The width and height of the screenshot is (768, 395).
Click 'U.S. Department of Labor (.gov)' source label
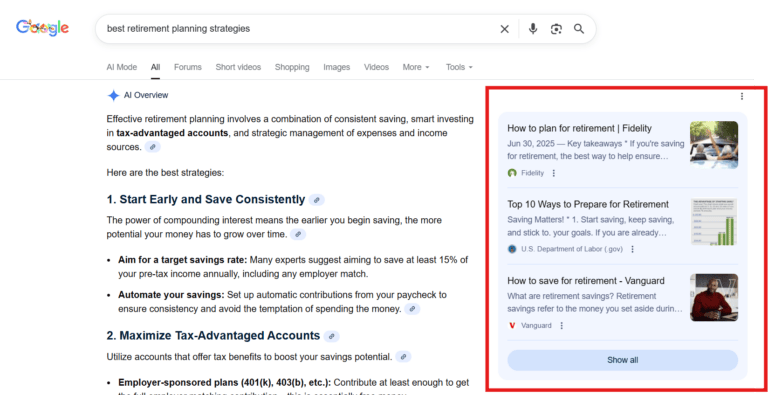[572, 249]
